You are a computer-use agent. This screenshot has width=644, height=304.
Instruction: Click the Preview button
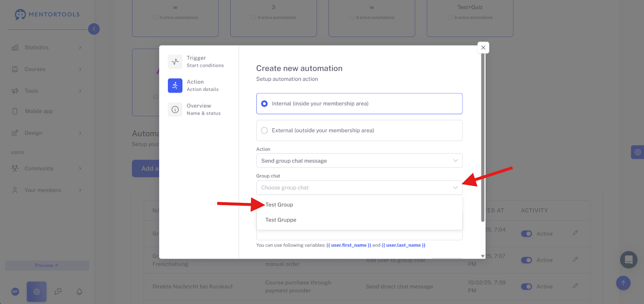[47, 265]
